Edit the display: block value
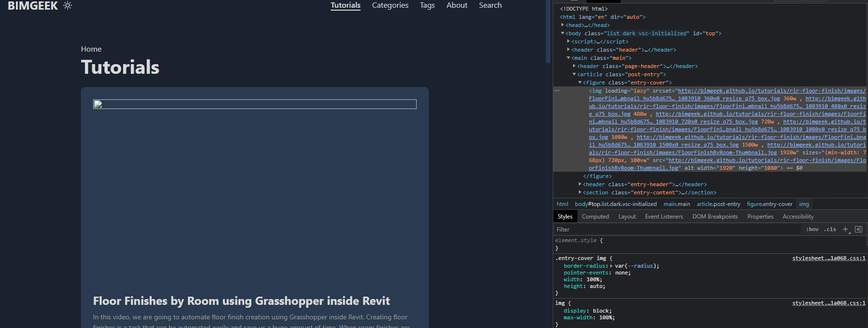This screenshot has width=868, height=328. (601, 311)
